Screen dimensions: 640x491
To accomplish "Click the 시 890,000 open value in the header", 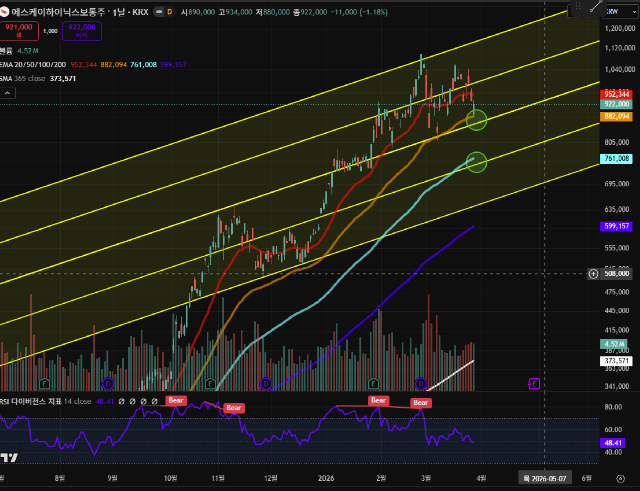I will [x=198, y=12].
